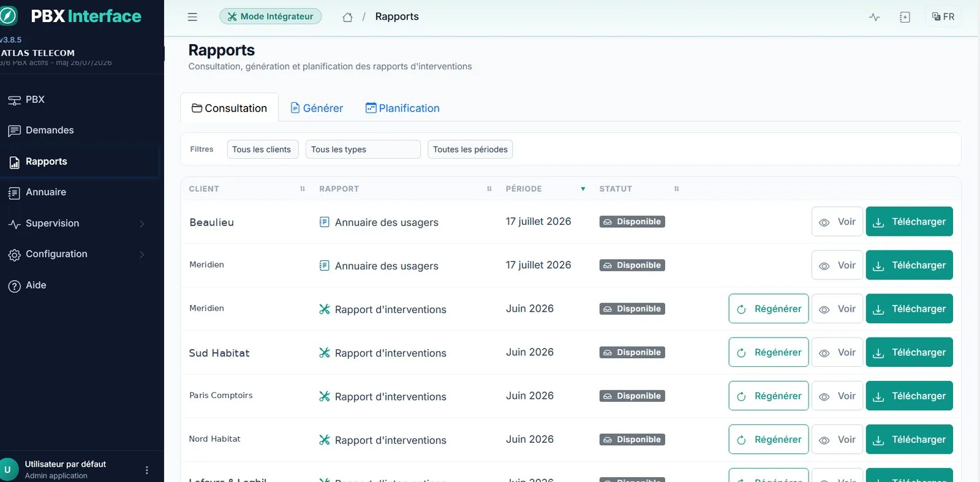The width and height of the screenshot is (980, 482).
Task: Open Annuaire in the sidebar
Action: 80,192
